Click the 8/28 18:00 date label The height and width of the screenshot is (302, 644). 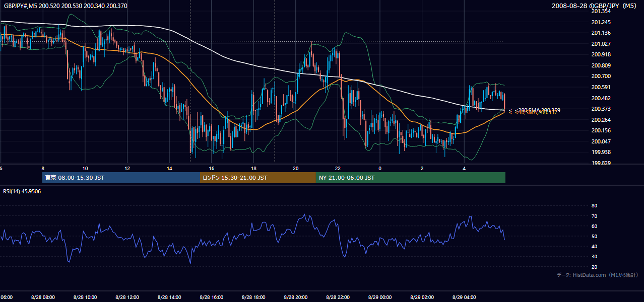pos(253,297)
